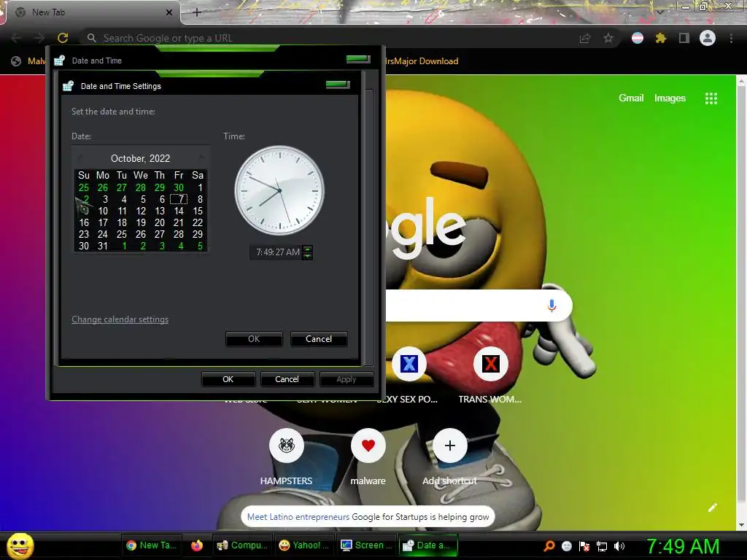Open the HAMPSTERS shortcut

point(286,446)
